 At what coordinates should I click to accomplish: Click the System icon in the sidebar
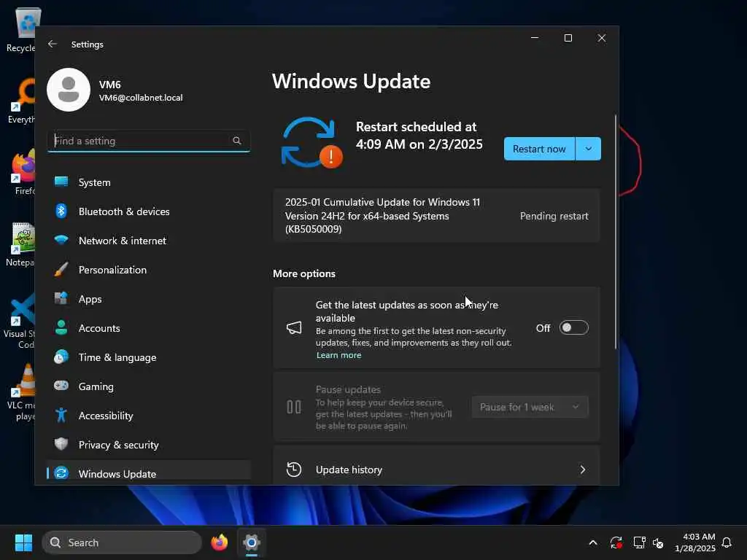61,182
